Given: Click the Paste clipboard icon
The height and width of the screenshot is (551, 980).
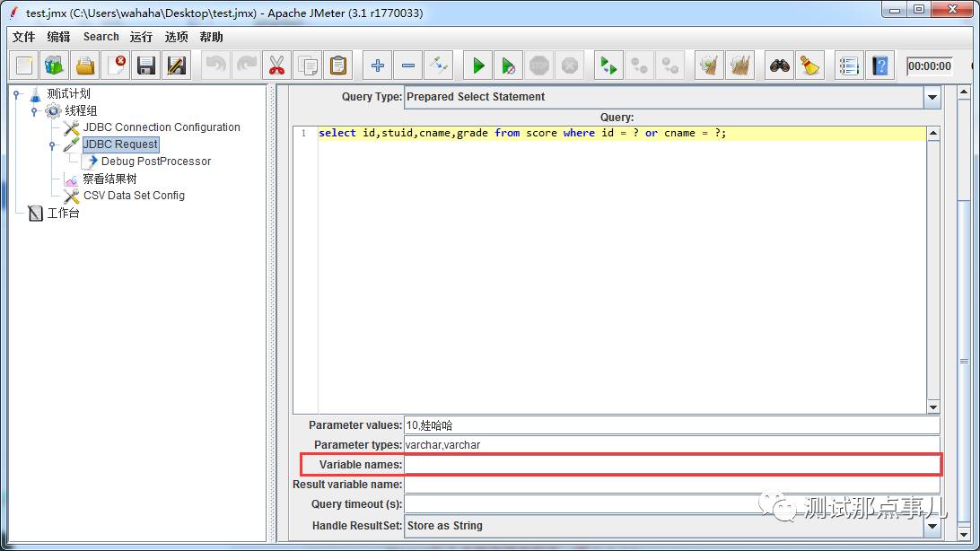Looking at the screenshot, I should [x=338, y=66].
